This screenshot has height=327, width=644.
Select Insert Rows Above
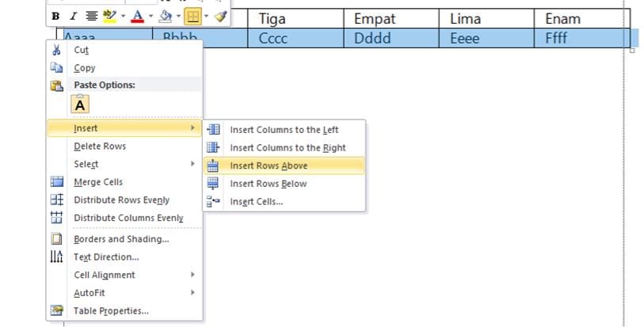pos(269,165)
